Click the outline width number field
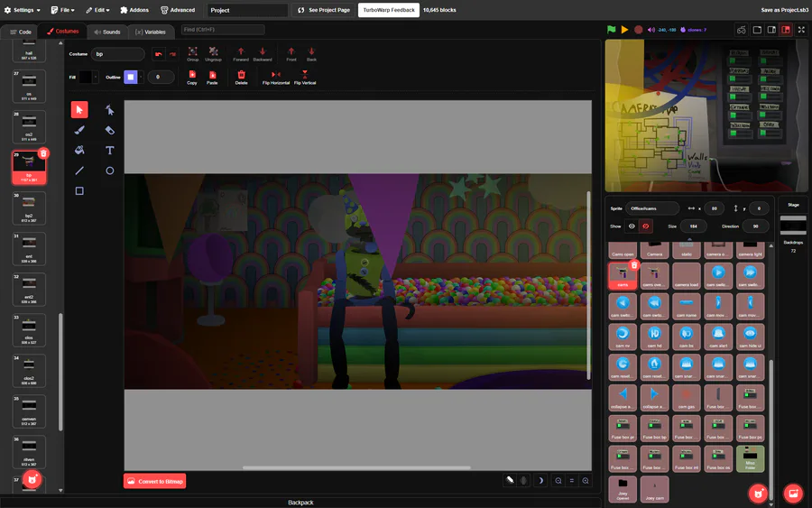The image size is (812, 508). (x=161, y=78)
